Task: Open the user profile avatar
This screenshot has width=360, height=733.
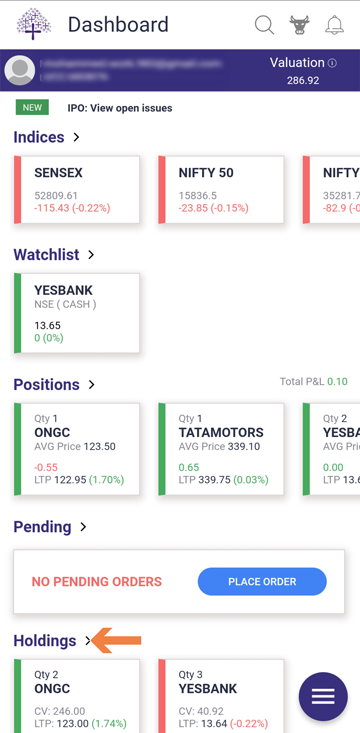Action: coord(20,70)
